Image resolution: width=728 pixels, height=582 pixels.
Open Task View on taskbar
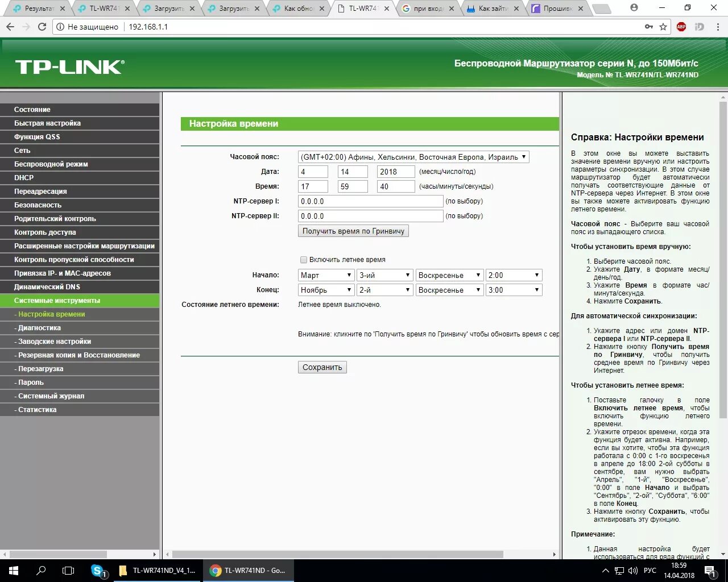(68, 571)
